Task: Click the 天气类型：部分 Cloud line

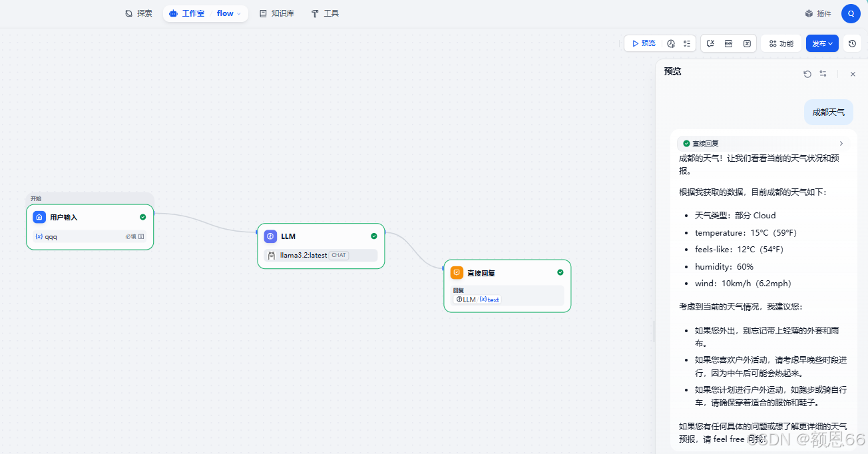Action: tap(736, 216)
